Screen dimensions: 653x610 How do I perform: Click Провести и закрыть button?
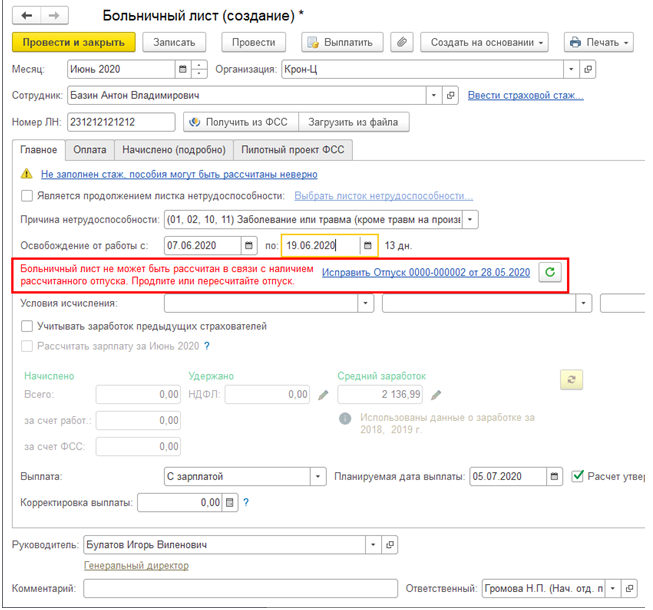point(74,42)
